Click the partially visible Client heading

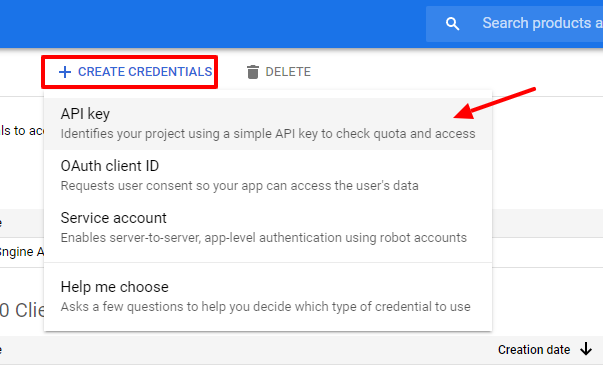[x=22, y=310]
